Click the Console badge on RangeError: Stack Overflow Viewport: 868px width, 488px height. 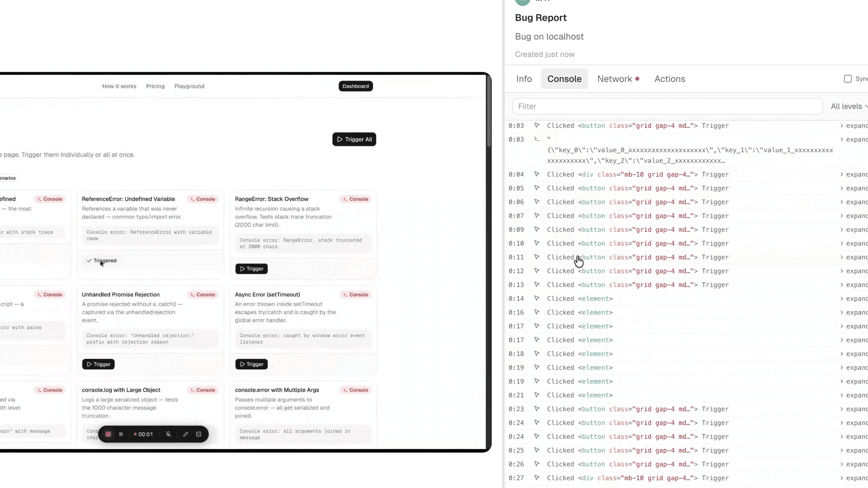coord(355,199)
